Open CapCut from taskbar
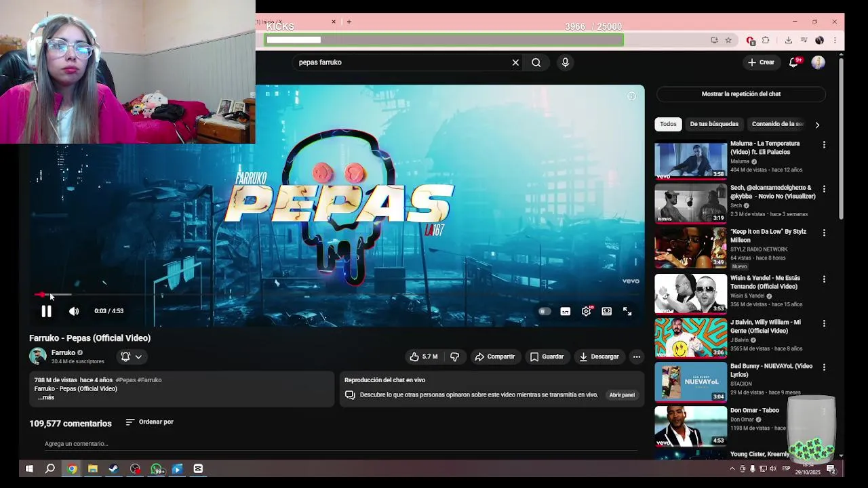The height and width of the screenshot is (488, 868). 198,468
